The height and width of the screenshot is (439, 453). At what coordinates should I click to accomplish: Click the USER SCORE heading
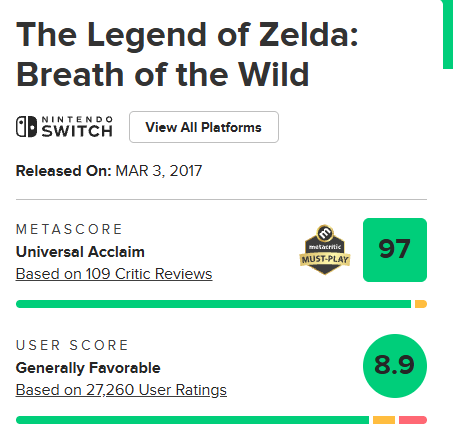pos(72,345)
